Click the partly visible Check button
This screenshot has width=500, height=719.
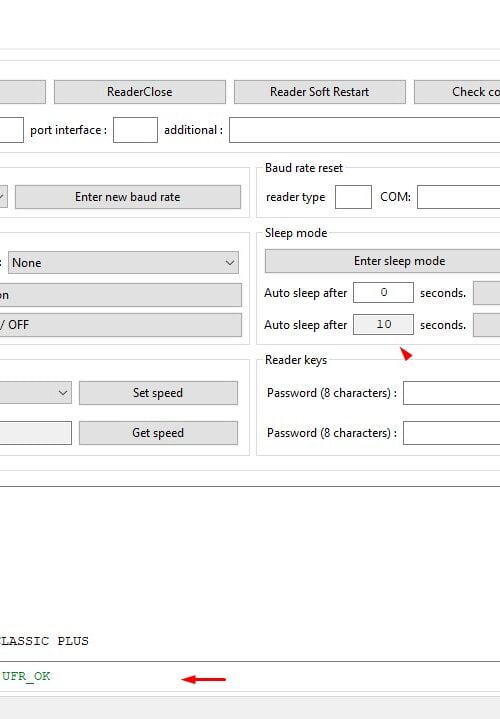(x=457, y=92)
